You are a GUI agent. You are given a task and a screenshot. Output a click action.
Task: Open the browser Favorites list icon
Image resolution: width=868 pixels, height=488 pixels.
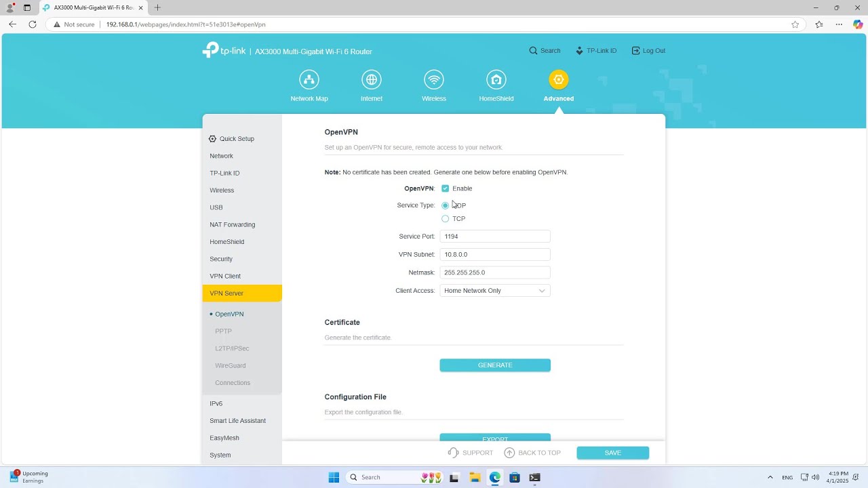[x=819, y=24]
